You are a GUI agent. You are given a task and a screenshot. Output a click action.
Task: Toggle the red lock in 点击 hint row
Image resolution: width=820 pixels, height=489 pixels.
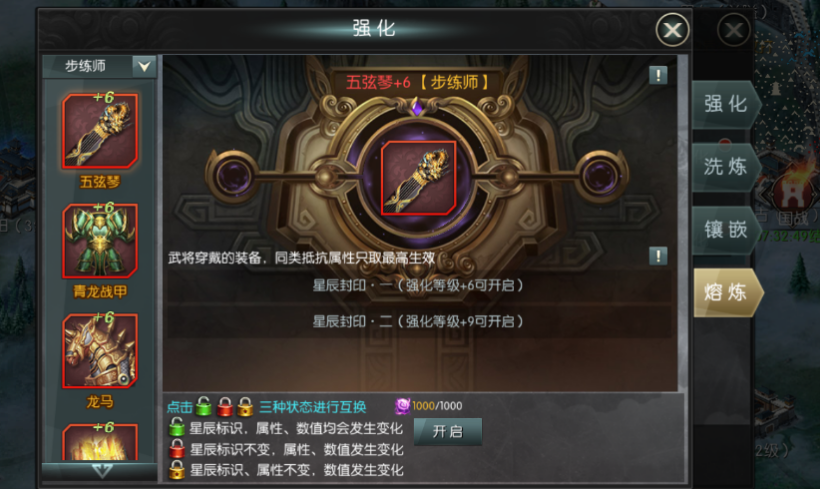(225, 406)
